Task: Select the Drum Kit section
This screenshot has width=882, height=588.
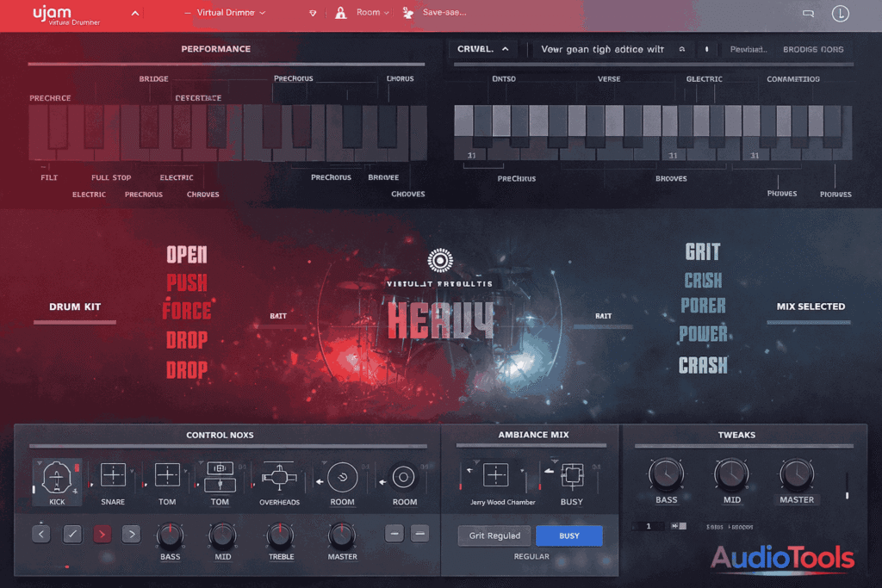Action: (x=74, y=306)
